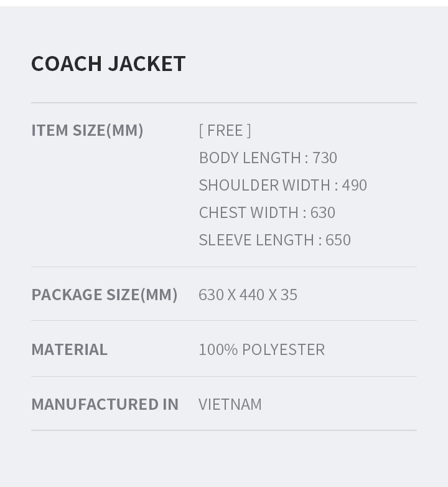Click the CHEST WIDTH label text

[x=248, y=212]
